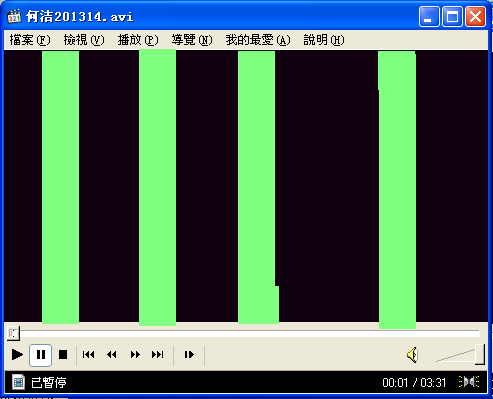This screenshot has width=493, height=399.
Task: Click the seek bar thumb
Action: tap(13, 333)
